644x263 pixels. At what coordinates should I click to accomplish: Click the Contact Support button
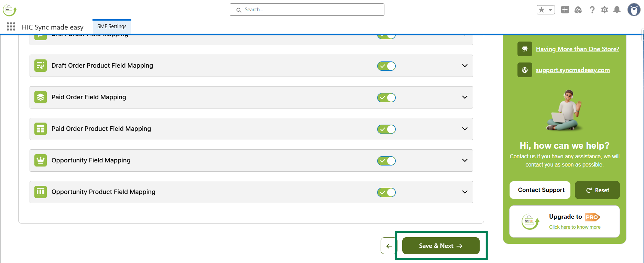[541, 190]
